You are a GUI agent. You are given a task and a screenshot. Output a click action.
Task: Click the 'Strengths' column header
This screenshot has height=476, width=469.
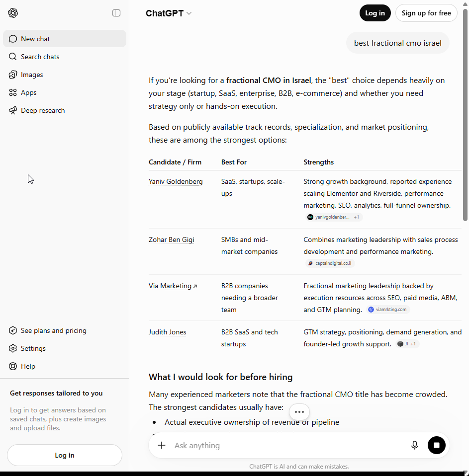point(318,162)
